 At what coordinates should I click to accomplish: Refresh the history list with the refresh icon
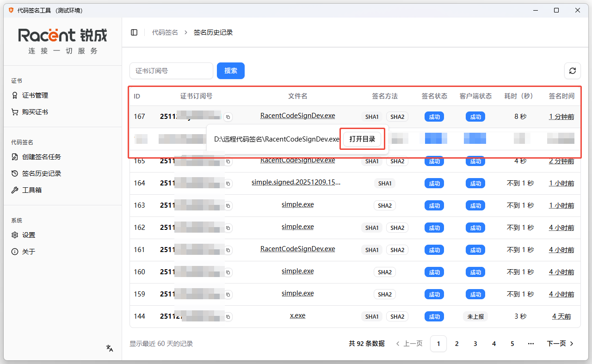(573, 71)
